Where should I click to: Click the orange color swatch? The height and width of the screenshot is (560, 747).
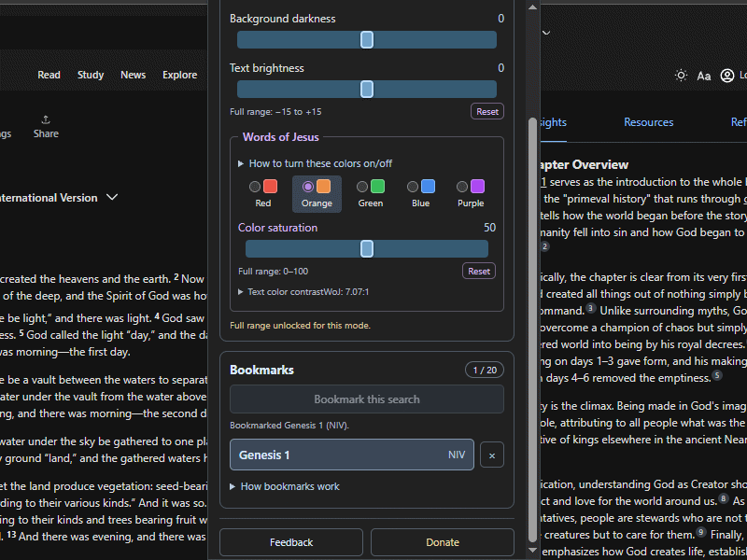[323, 186]
